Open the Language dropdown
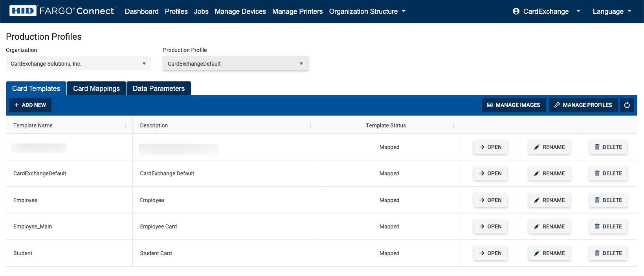Viewport: 644px width, 276px height. (x=612, y=11)
